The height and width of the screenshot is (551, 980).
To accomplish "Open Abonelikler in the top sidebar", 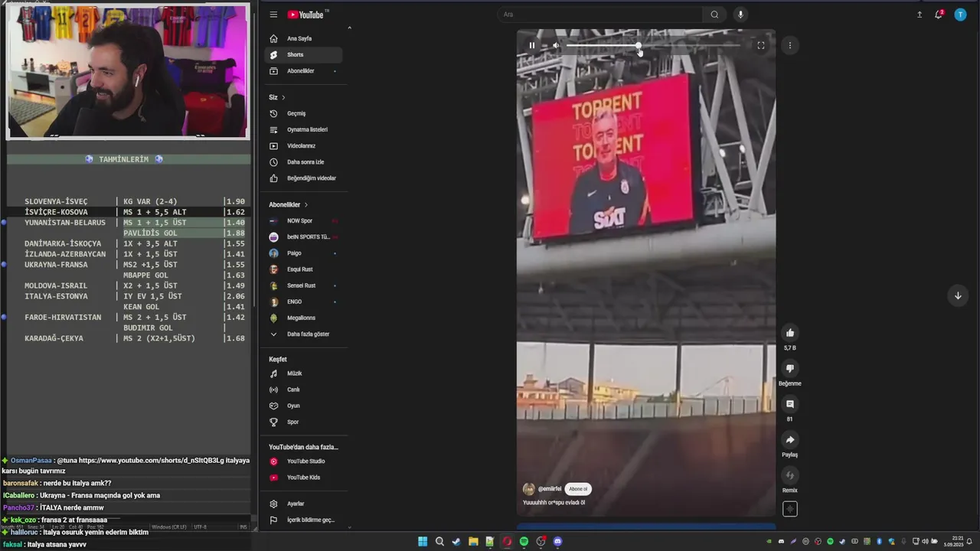I will [x=303, y=71].
